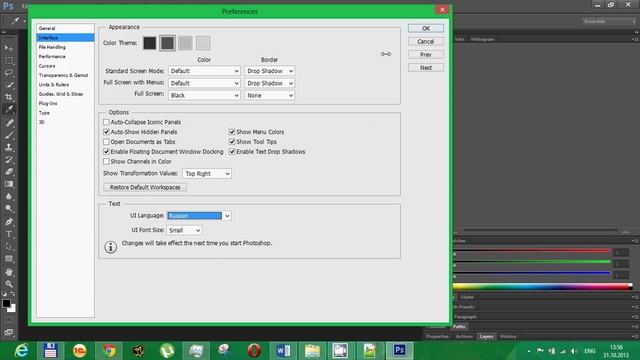Select the Quick Selection tool
The height and width of the screenshot is (360, 640).
point(9,85)
